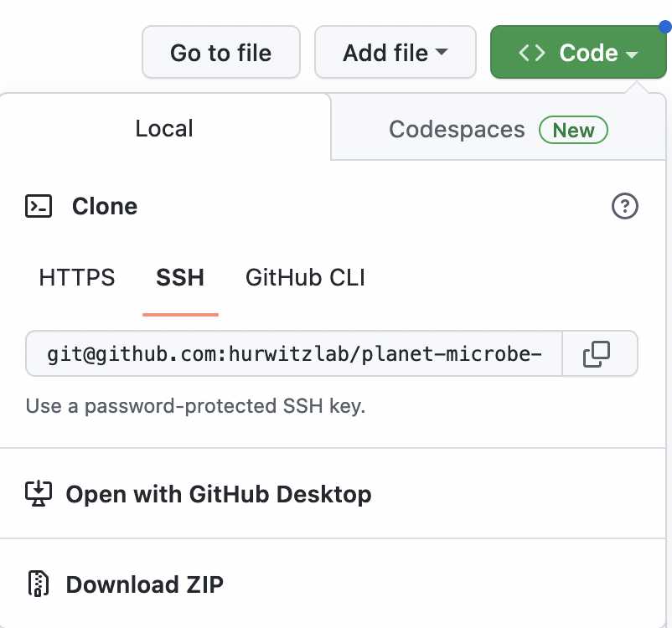Click the GitHub Desktop download icon
The height and width of the screenshot is (628, 672).
click(x=39, y=494)
